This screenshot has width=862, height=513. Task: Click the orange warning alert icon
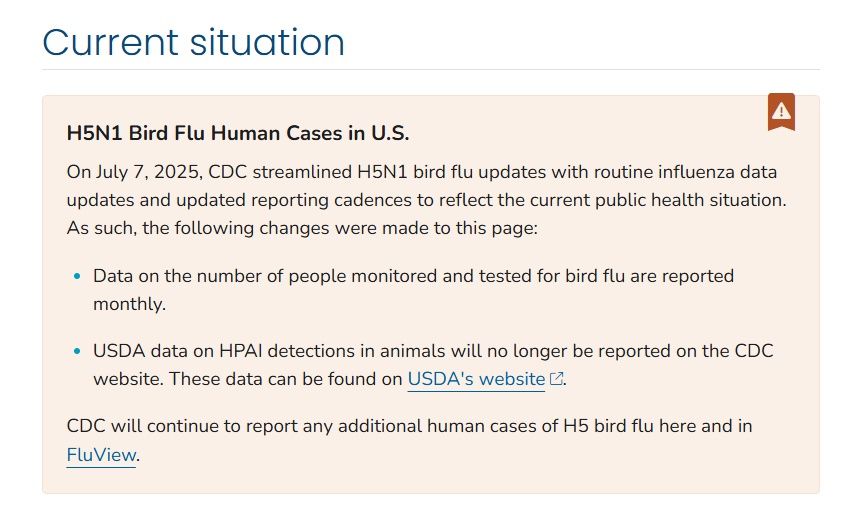(781, 112)
